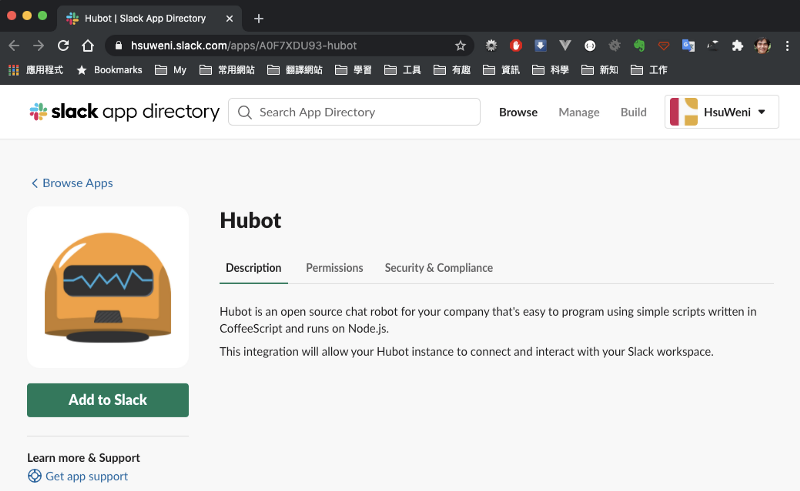Click the red hand blocker extension icon
This screenshot has height=491, width=800.
coord(516,46)
